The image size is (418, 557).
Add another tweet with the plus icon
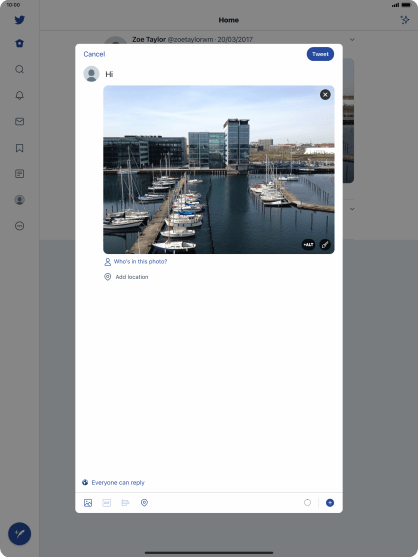(330, 503)
